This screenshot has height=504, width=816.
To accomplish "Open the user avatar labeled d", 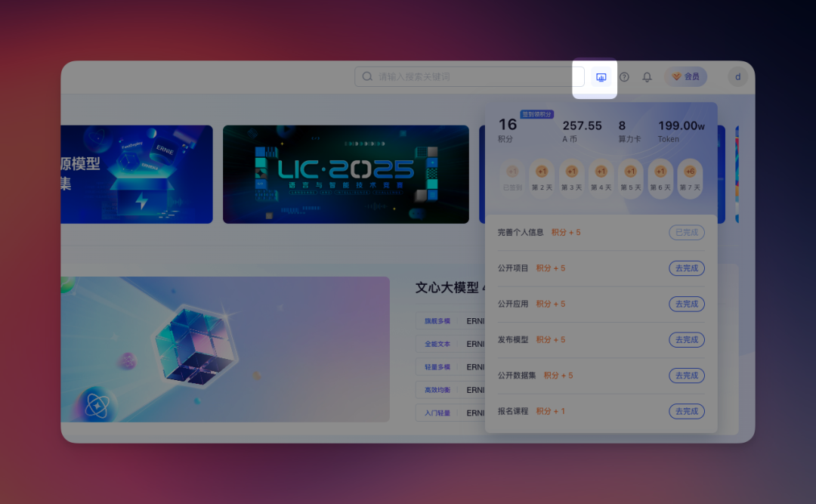I will click(x=737, y=77).
